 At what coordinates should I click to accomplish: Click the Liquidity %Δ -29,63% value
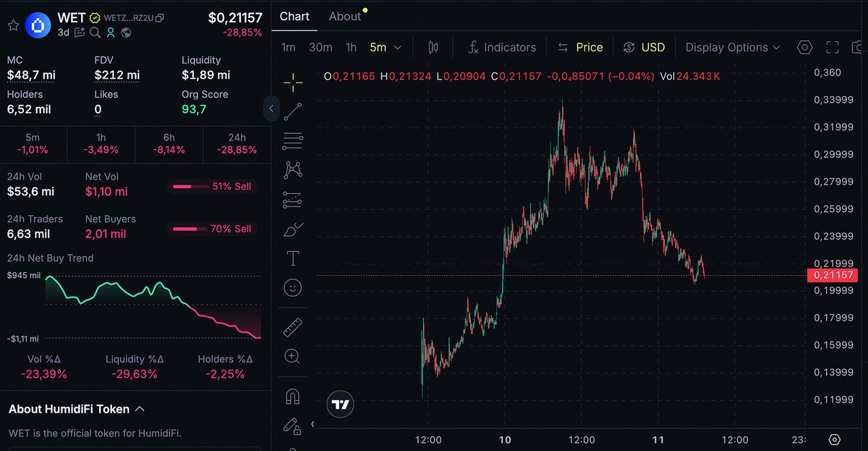point(135,374)
